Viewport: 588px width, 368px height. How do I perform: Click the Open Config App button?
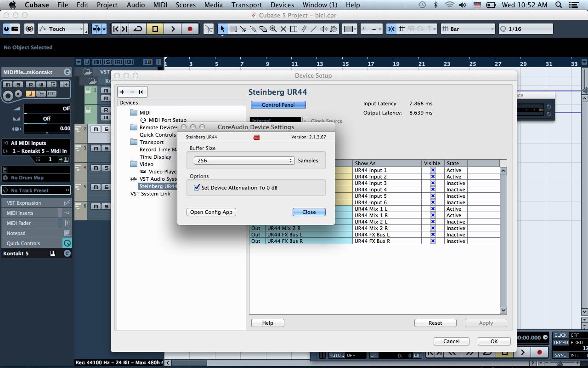[211, 212]
